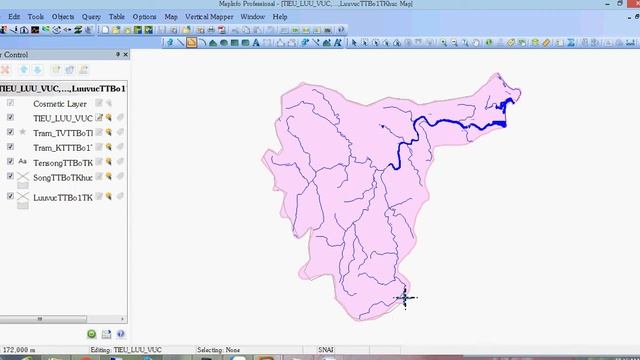640x360 pixels.
Task: Select the Arc drawing tool
Action: coord(202,42)
